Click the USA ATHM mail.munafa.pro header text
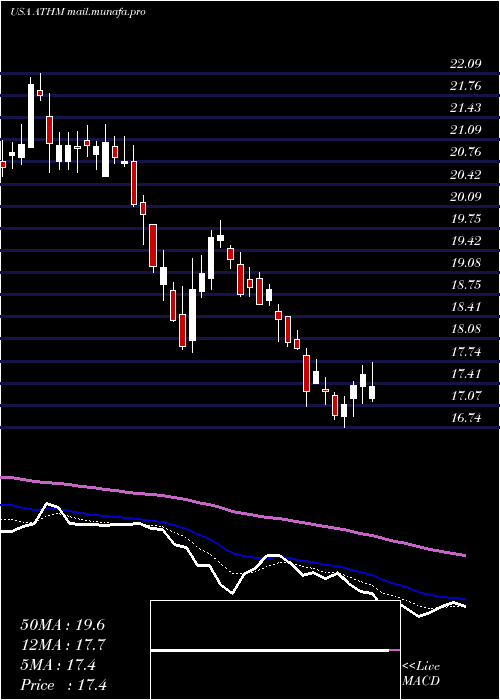The image size is (500, 700). (x=78, y=12)
